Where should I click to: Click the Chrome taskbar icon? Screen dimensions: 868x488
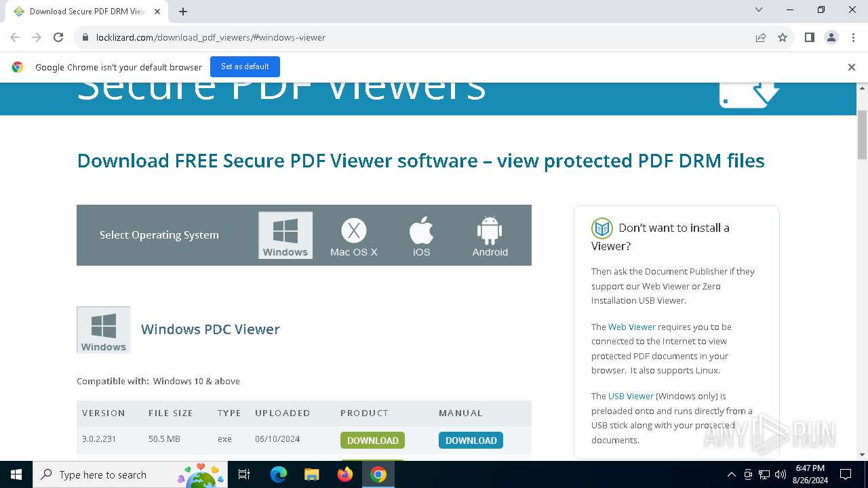378,474
